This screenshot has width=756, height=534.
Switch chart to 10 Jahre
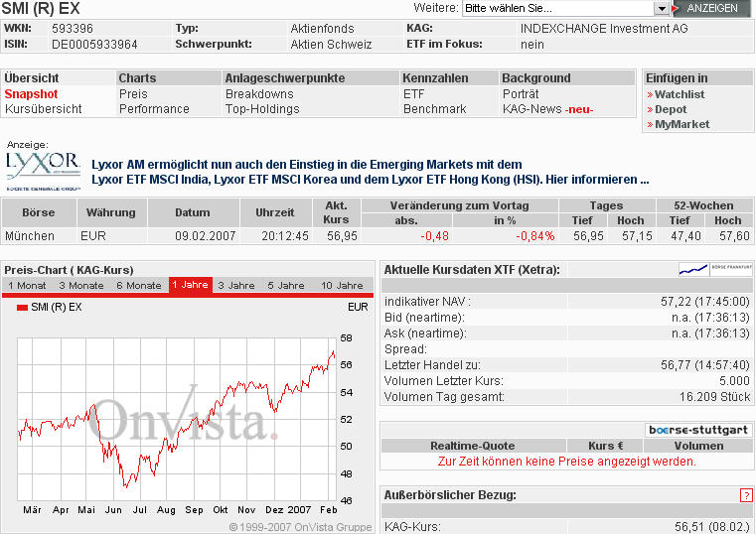(x=342, y=285)
